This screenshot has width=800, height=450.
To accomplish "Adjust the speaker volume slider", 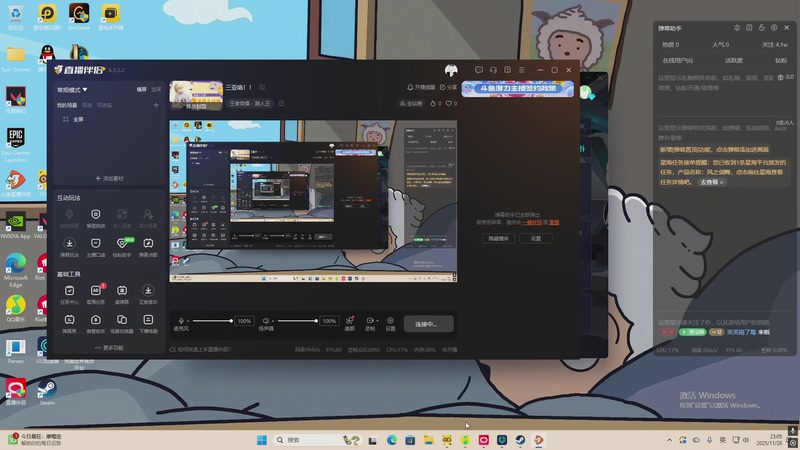I will pos(297,321).
